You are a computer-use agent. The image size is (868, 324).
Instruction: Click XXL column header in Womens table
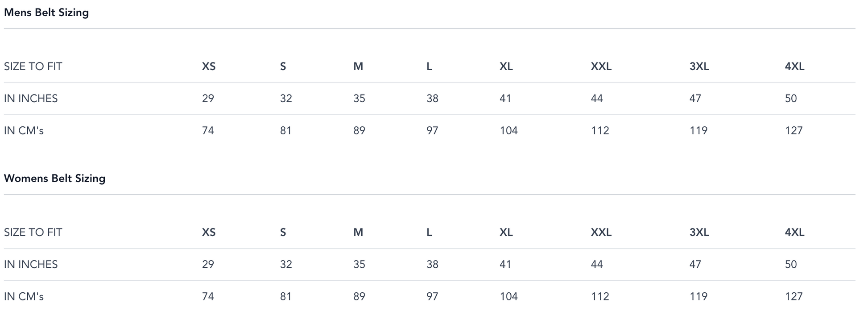coord(601,233)
